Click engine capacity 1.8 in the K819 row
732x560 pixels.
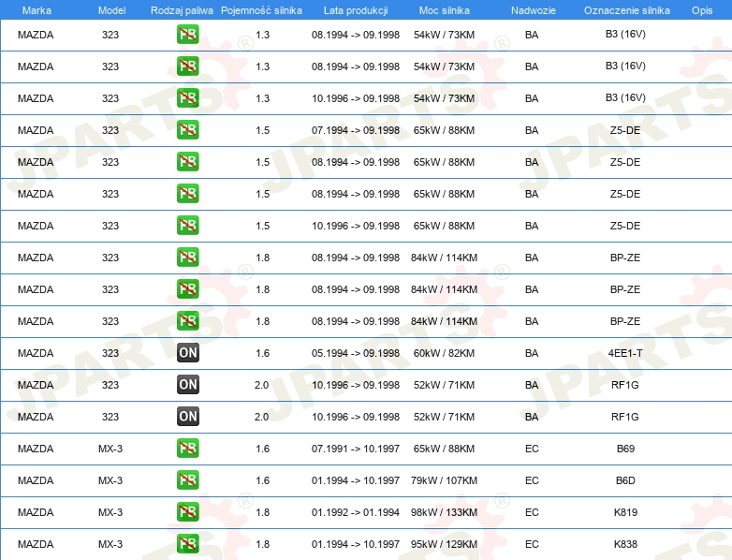pyautogui.click(x=262, y=512)
